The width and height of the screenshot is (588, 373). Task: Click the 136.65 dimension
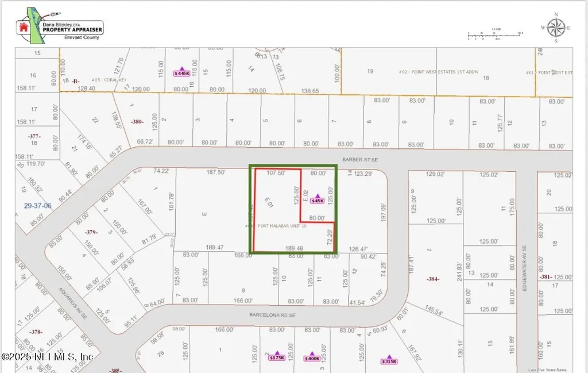click(x=310, y=91)
